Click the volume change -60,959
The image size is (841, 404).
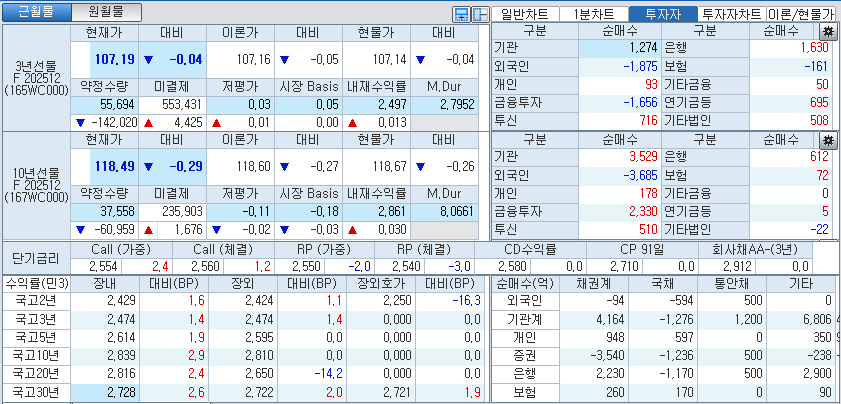pyautogui.click(x=116, y=230)
